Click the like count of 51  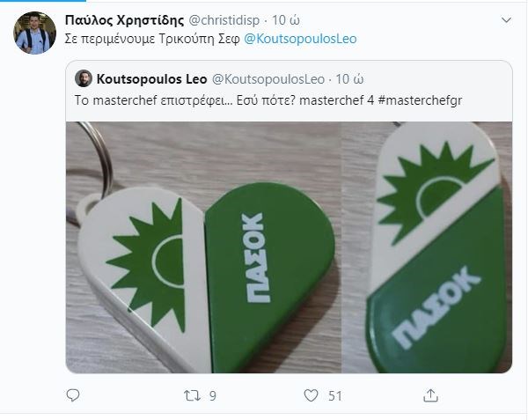click(334, 396)
